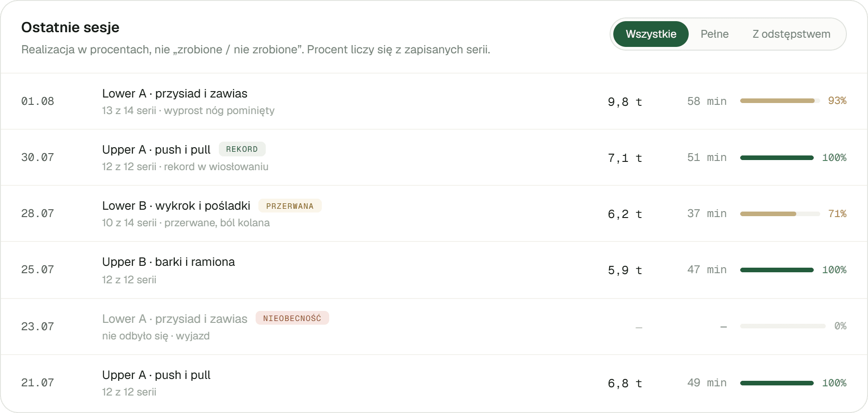The width and height of the screenshot is (868, 413).
Task: Click the 71% progress bar
Action: pyautogui.click(x=780, y=214)
